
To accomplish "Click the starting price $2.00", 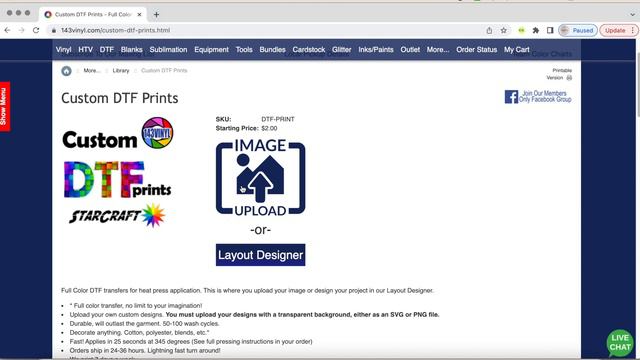I will (x=269, y=128).
